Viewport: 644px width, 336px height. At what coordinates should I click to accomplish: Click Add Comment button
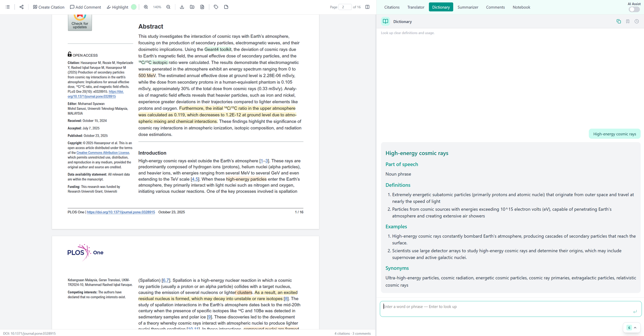(85, 7)
